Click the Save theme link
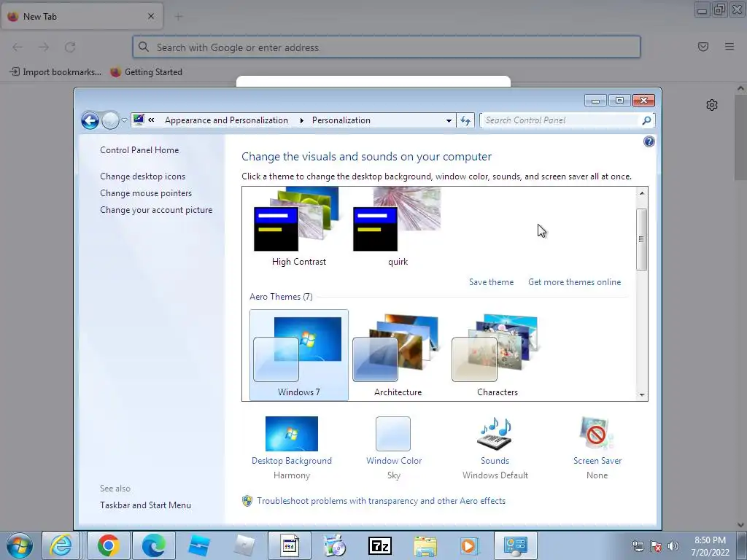The height and width of the screenshot is (560, 747). click(491, 282)
